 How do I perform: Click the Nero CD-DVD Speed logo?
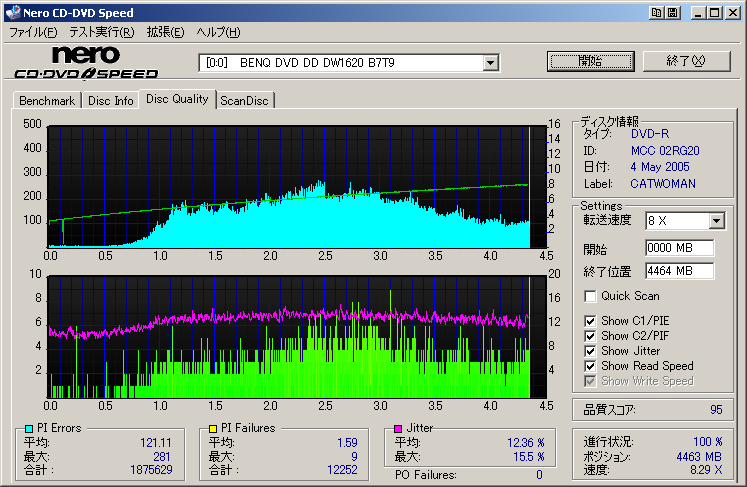pos(86,62)
